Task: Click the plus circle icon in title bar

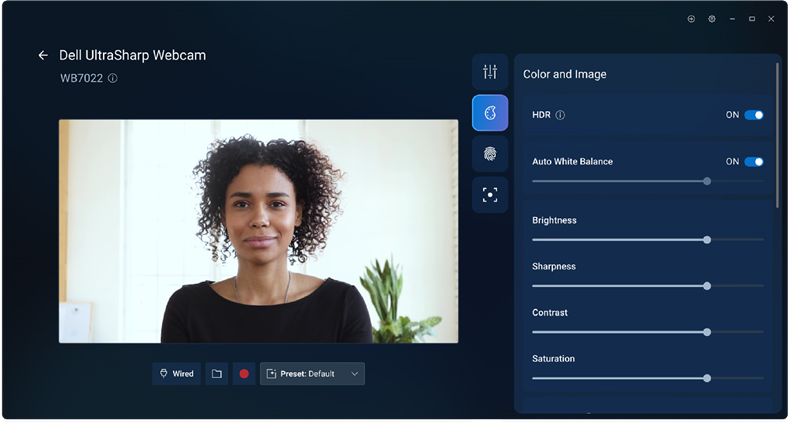Action: coord(691,19)
